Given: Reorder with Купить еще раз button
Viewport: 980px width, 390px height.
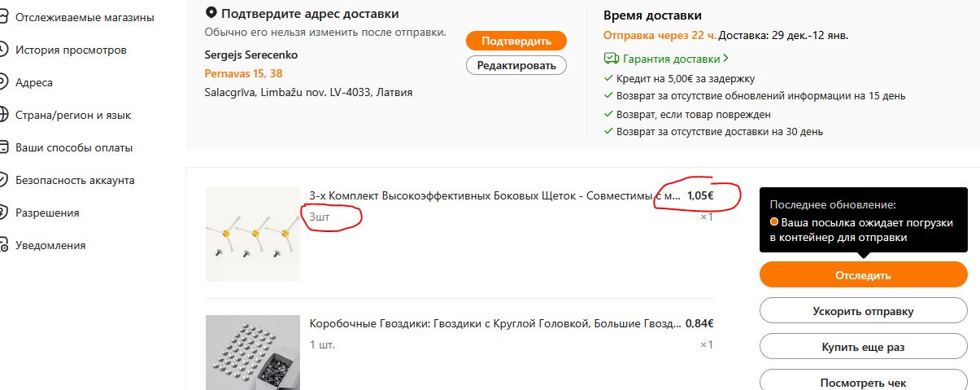Looking at the screenshot, I should point(863,347).
